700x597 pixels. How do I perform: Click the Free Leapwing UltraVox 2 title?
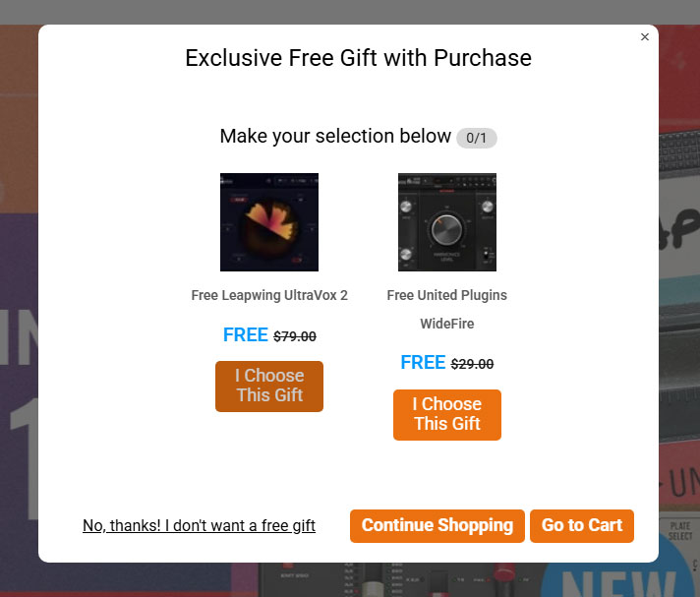pos(269,295)
